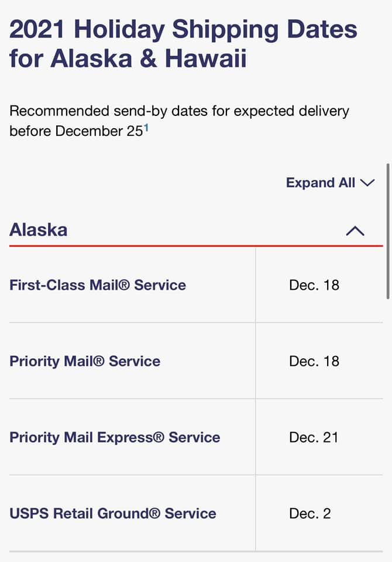The image size is (392, 562).
Task: Click the Alaska section header
Action: (39, 229)
